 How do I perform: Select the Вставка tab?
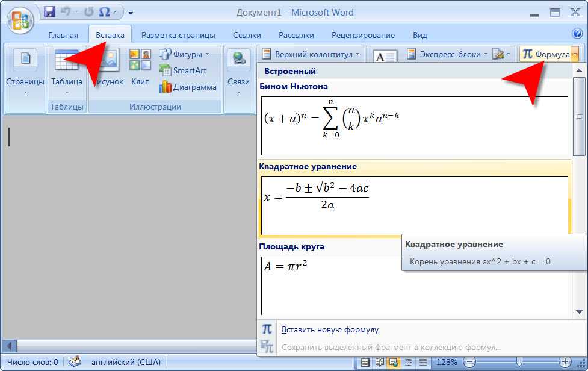point(110,35)
